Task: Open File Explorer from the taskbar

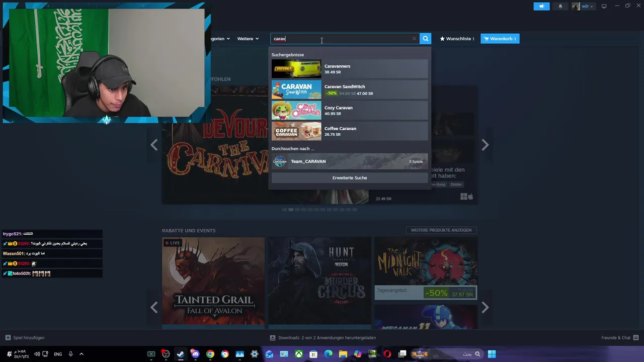Action: (343, 354)
